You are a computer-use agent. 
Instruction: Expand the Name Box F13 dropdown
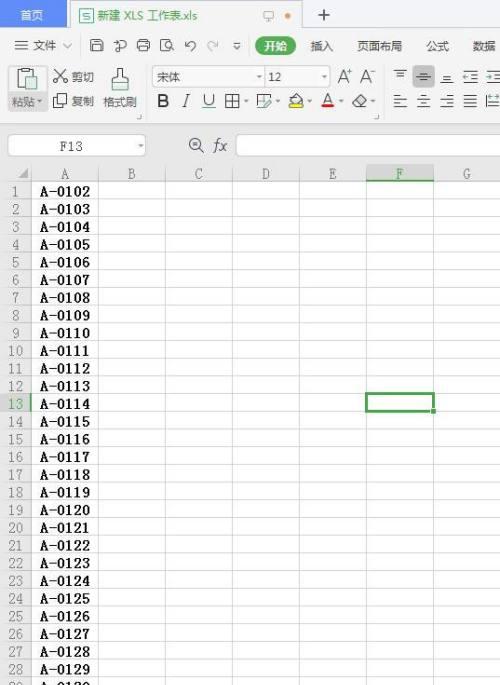pos(141,146)
